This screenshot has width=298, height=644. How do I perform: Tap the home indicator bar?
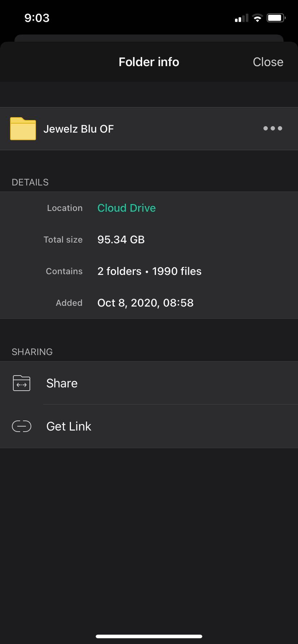click(149, 636)
